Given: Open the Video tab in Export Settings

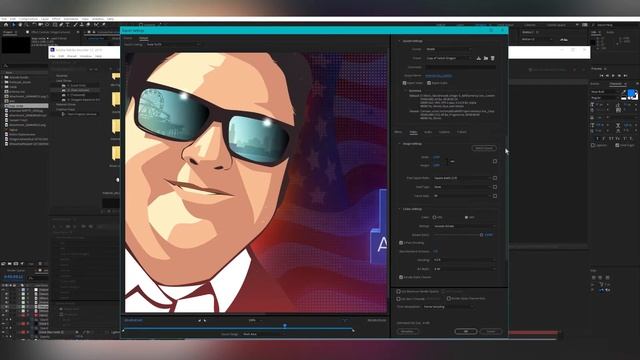Looking at the screenshot, I should point(413,132).
